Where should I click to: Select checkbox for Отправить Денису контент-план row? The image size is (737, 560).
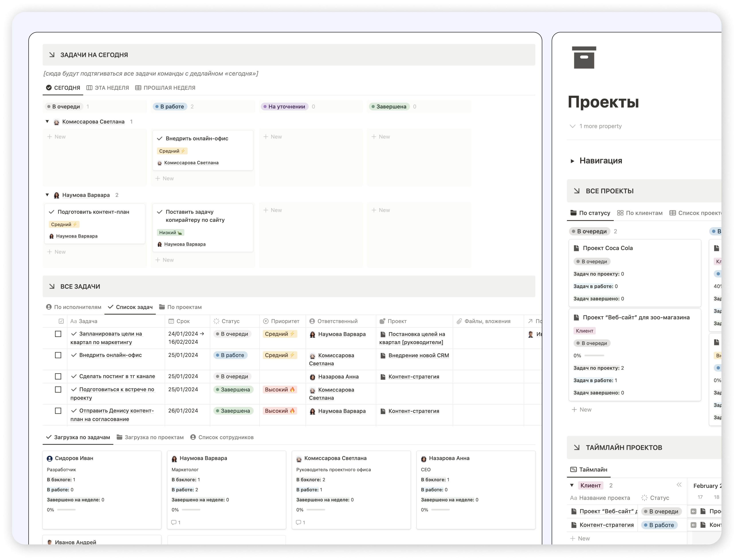tap(58, 411)
